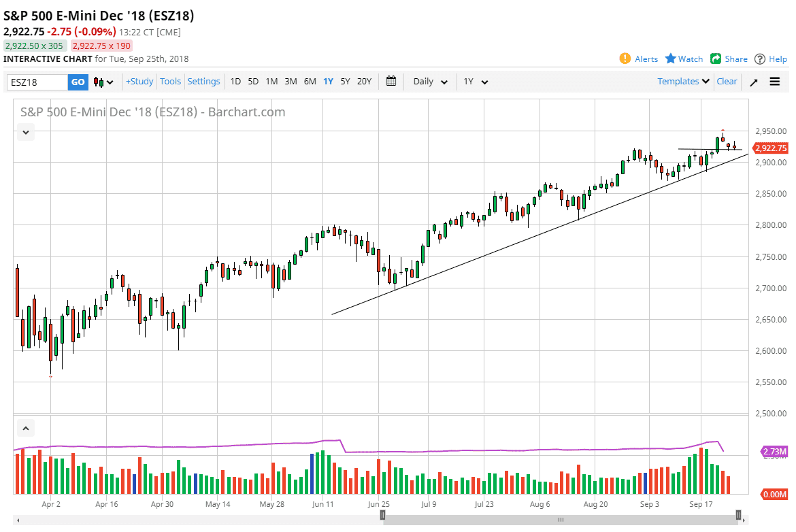
Task: Add an indicator with the +Study control
Action: tap(139, 81)
